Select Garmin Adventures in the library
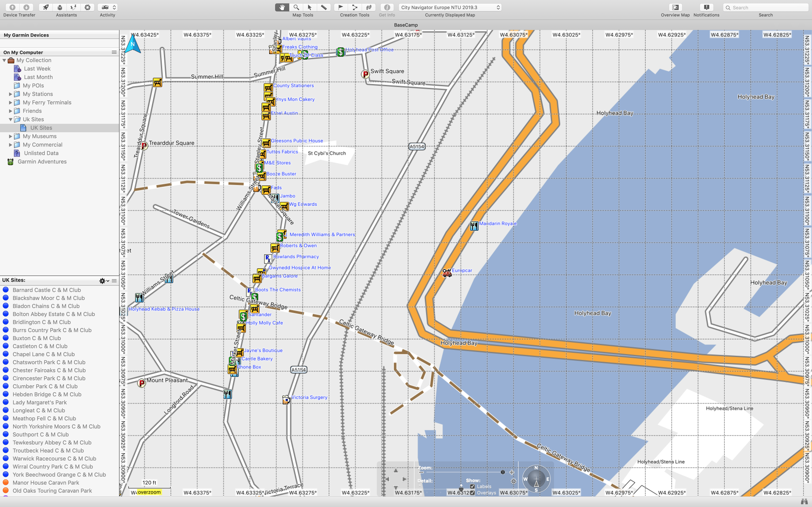The width and height of the screenshot is (812, 507). click(x=42, y=162)
